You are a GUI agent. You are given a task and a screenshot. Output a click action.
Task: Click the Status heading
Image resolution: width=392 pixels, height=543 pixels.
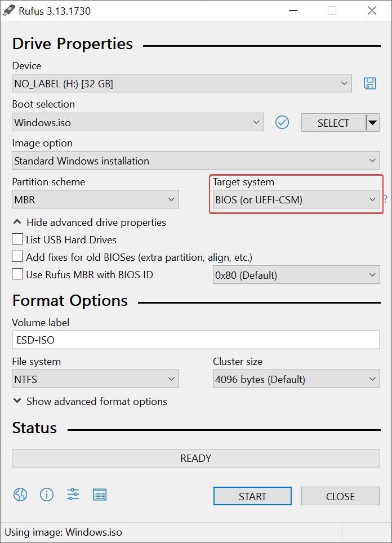[x=34, y=428]
